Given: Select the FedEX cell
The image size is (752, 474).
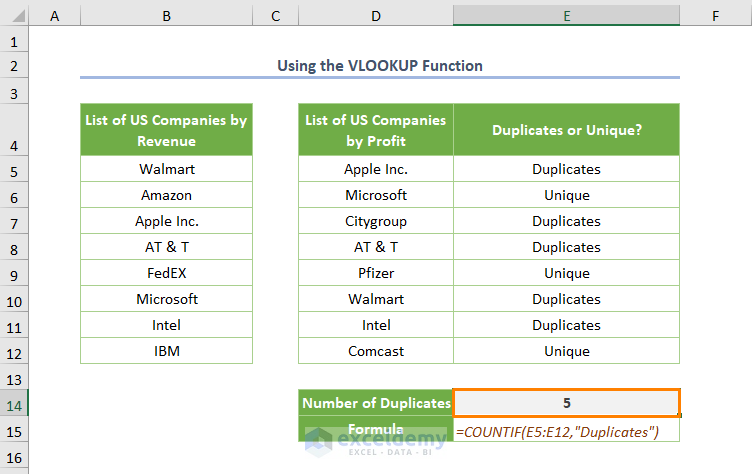Looking at the screenshot, I should click(x=166, y=273).
